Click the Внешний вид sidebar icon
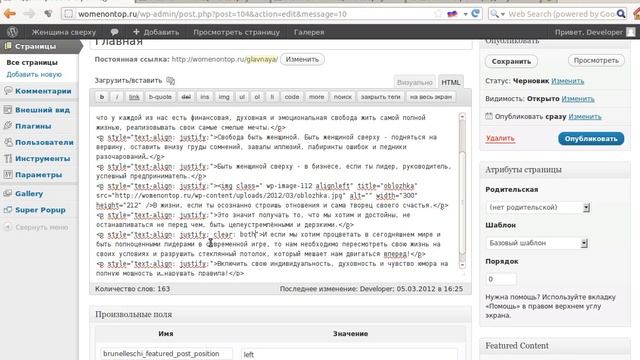The image size is (640, 360). 8,109
